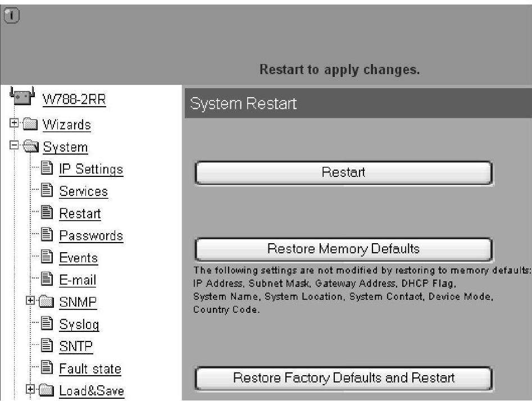Go to the Fault state page
532x401 pixels.
90,369
